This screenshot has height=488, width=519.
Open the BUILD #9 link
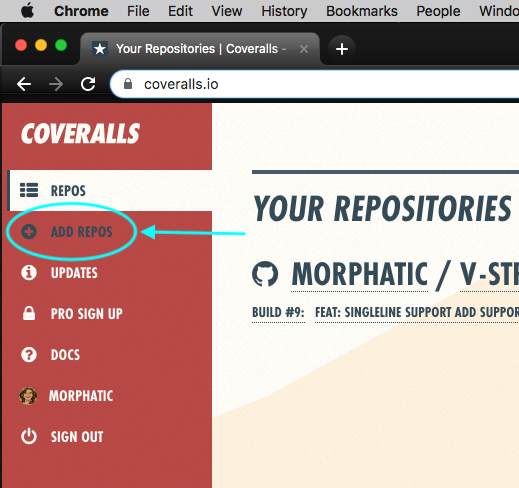pos(278,313)
